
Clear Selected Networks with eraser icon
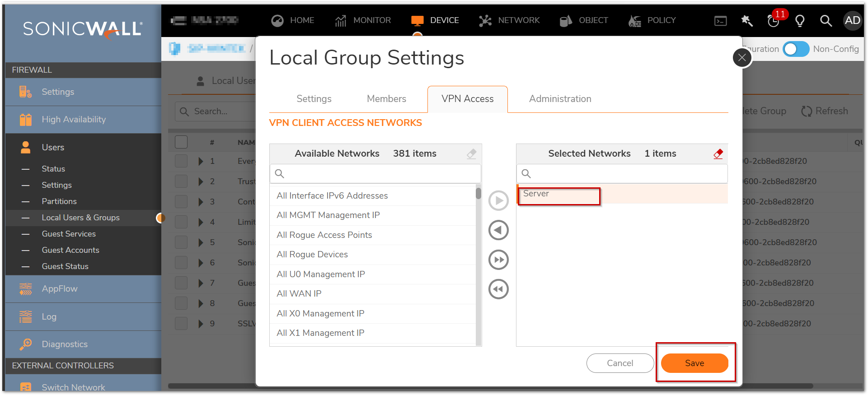pos(718,154)
